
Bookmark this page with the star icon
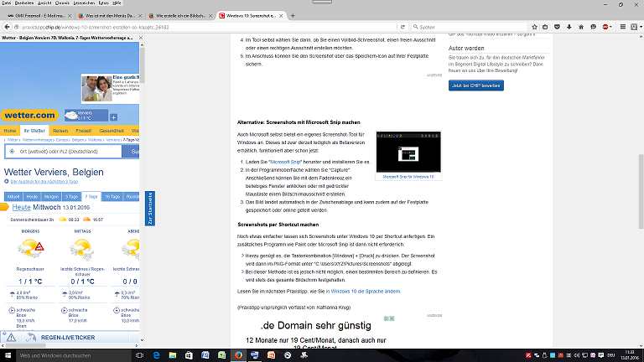pos(534,27)
